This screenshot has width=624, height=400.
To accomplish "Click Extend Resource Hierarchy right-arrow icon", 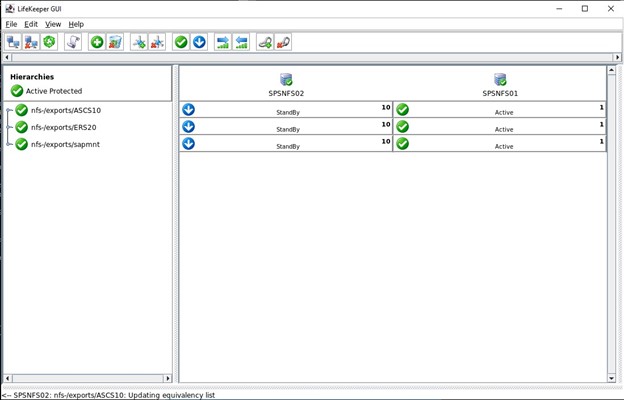I will pos(223,42).
